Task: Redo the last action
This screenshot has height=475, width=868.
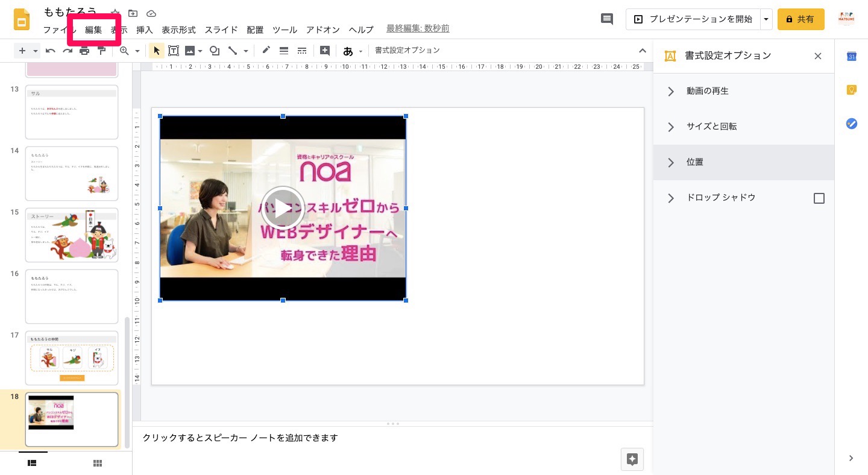Action: pos(68,51)
